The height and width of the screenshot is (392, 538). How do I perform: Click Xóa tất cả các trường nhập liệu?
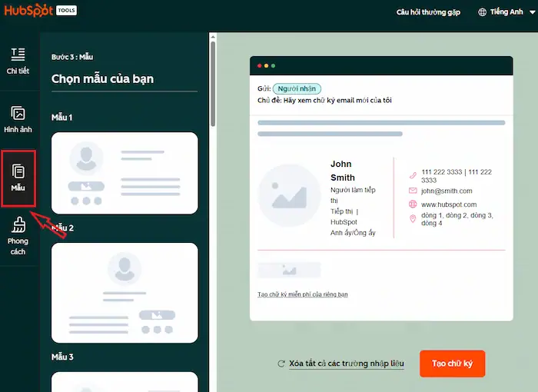pyautogui.click(x=347, y=364)
